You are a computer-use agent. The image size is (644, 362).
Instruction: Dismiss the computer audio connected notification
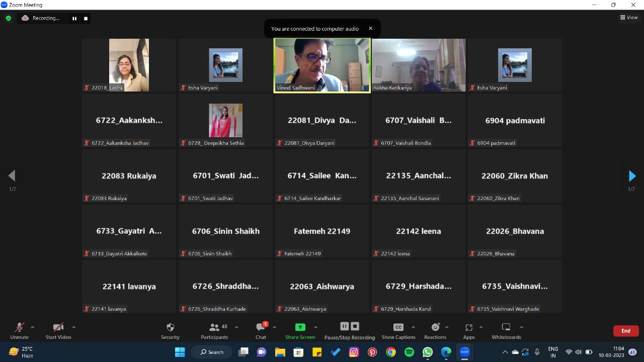pyautogui.click(x=371, y=29)
